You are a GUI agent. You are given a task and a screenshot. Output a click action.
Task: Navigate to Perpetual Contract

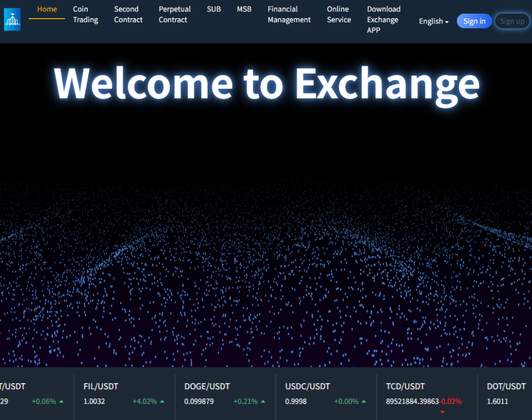tap(175, 15)
